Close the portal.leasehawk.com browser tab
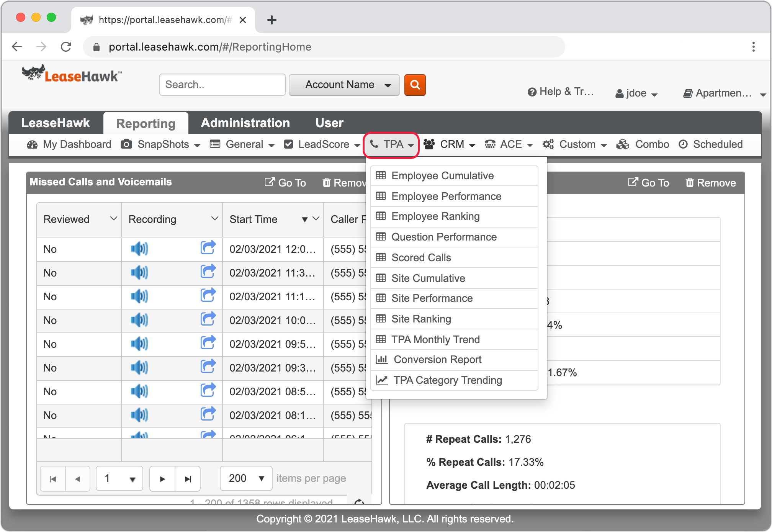The height and width of the screenshot is (532, 772). [x=243, y=20]
